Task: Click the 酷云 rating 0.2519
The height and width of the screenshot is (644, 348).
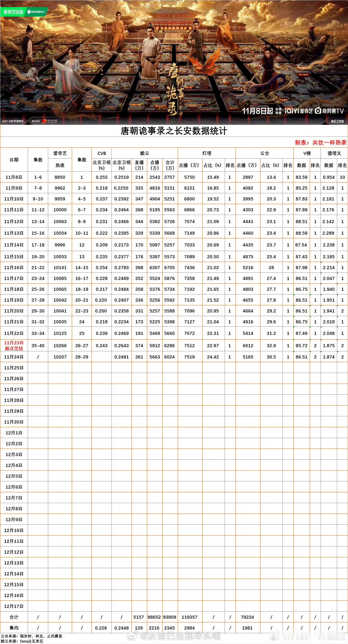Action: pos(122,177)
